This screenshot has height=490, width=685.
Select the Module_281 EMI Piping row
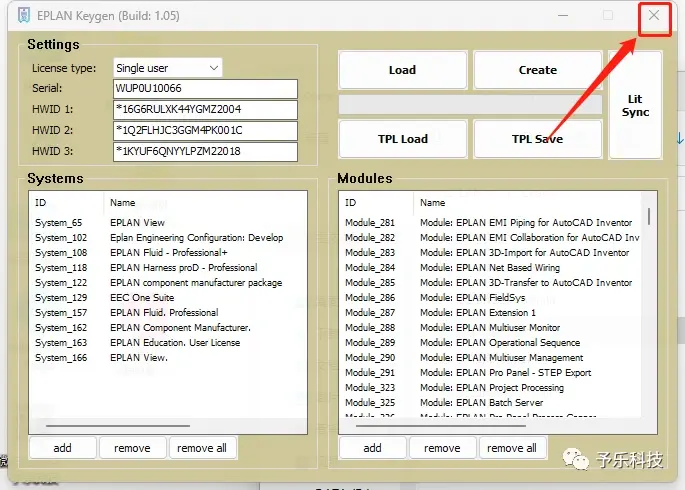pos(490,223)
